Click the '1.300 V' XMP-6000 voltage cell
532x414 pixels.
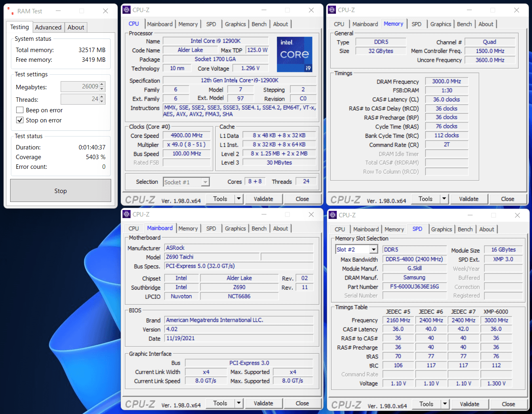click(496, 383)
